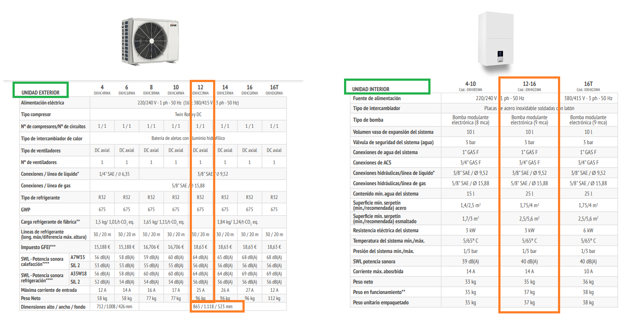
Task: Click the 1,65 kg refrigerant charge cell
Action: 164,222
